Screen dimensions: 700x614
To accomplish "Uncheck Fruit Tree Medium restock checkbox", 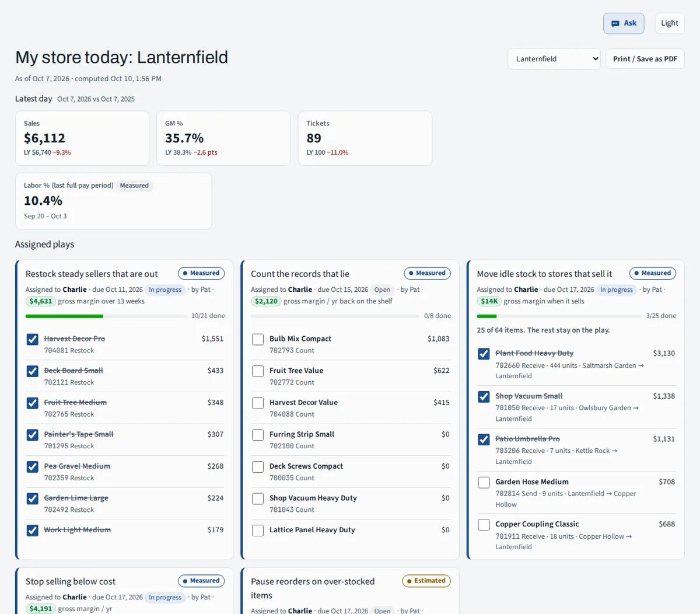I will 33,403.
